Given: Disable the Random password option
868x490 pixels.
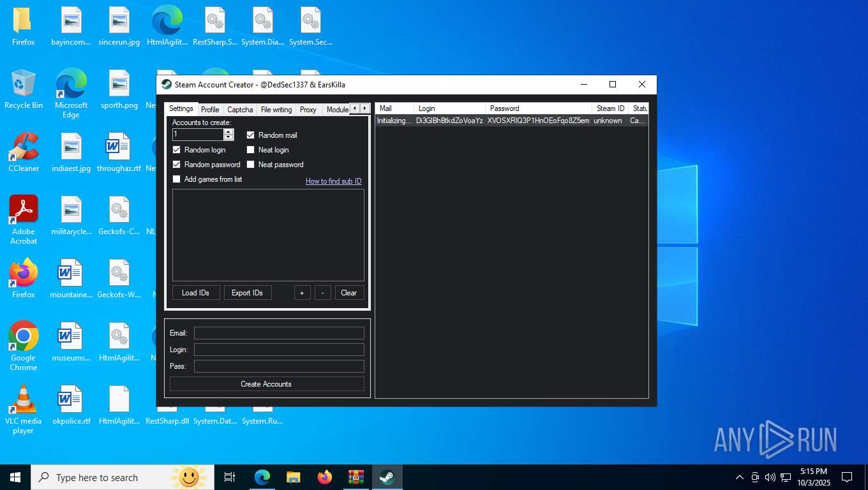Looking at the screenshot, I should (x=177, y=165).
